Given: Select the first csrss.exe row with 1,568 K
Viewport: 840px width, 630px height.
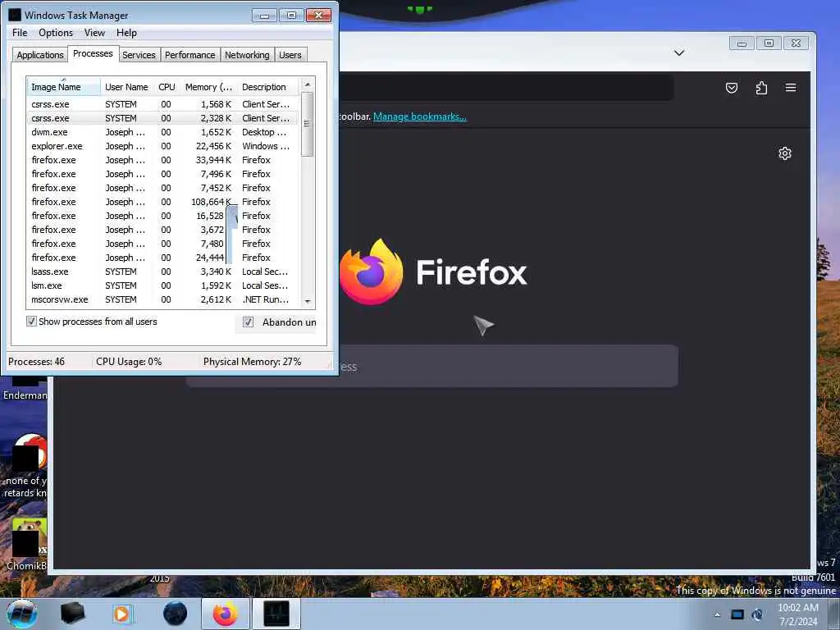Looking at the screenshot, I should [x=162, y=104].
